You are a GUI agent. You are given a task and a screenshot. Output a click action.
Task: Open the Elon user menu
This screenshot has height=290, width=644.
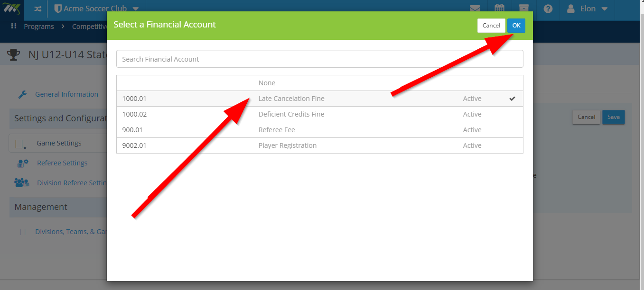tap(588, 9)
